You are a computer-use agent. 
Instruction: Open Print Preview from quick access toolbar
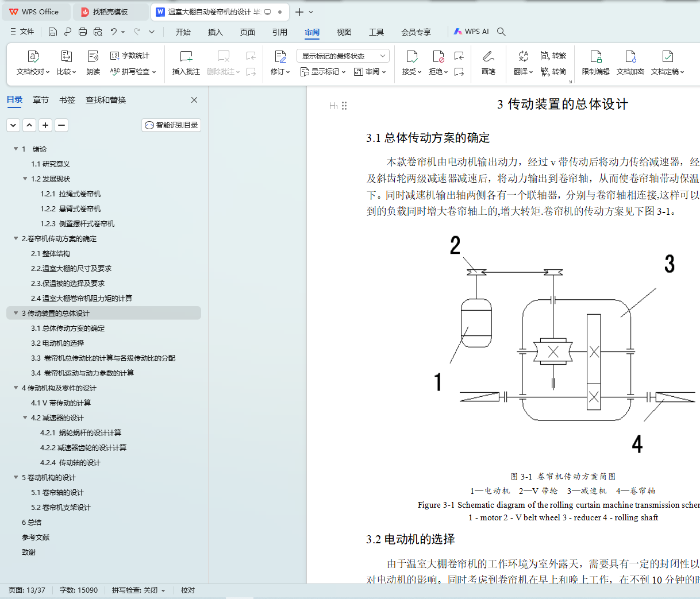pyautogui.click(x=98, y=32)
